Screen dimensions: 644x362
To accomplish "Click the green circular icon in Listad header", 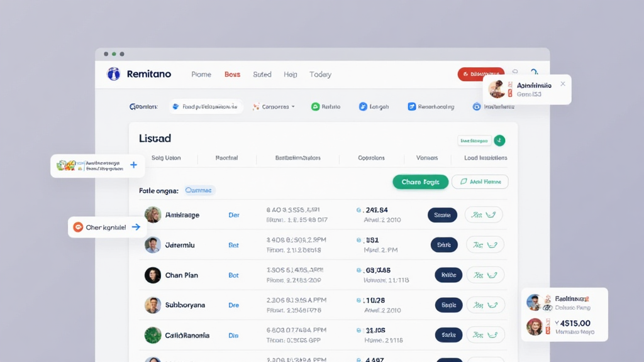I will tap(499, 141).
